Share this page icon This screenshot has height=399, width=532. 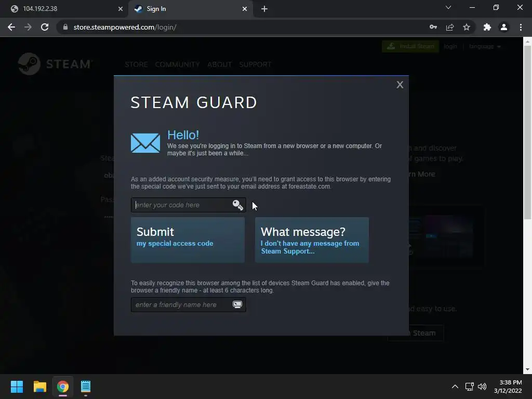tap(450, 27)
